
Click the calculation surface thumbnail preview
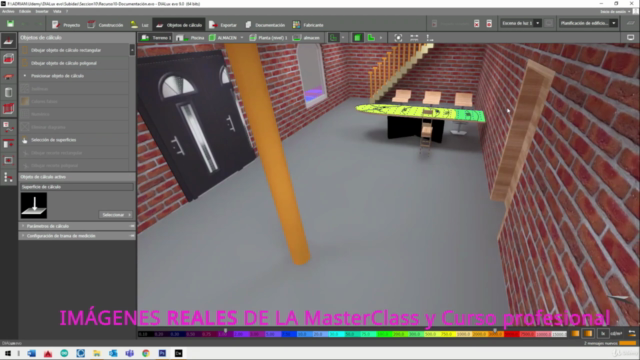34,205
